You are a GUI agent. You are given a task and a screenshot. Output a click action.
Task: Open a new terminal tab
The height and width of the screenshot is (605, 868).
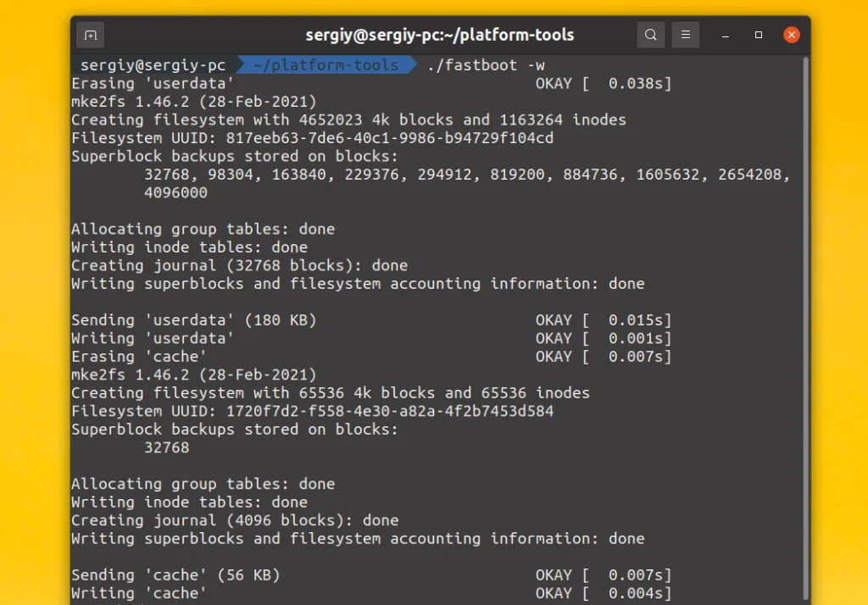pyautogui.click(x=90, y=35)
